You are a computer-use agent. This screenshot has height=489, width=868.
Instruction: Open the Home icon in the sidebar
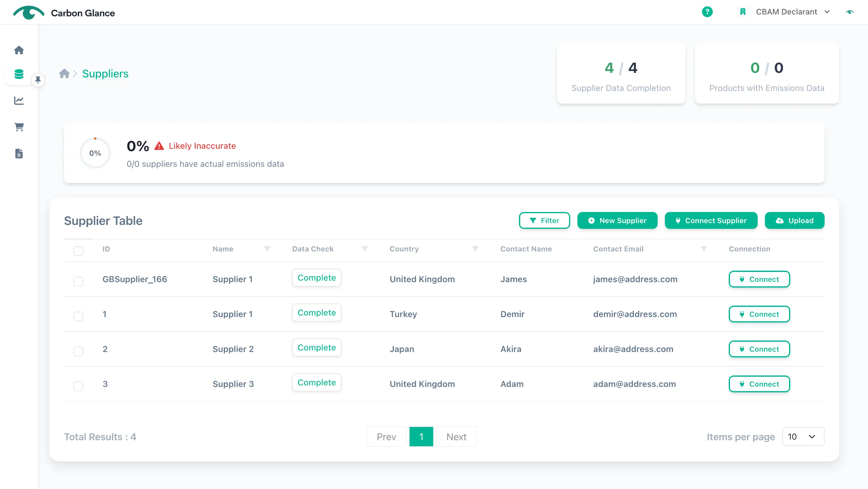coord(19,50)
